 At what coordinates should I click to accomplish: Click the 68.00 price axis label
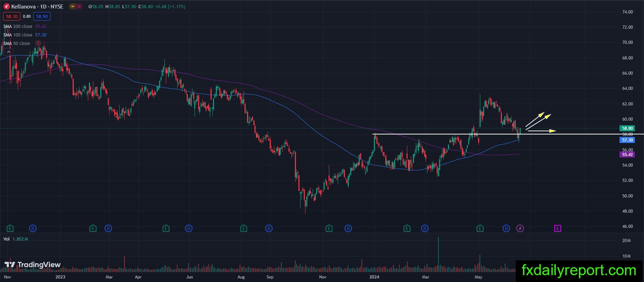click(627, 58)
